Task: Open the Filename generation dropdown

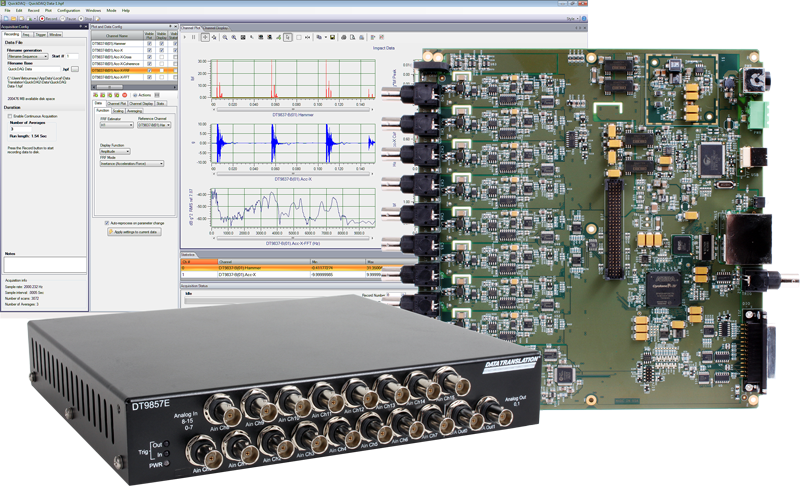Action: tap(28, 56)
